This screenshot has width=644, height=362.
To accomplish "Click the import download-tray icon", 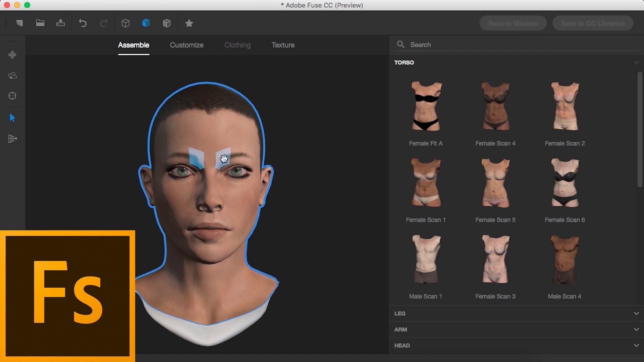I will (x=61, y=23).
